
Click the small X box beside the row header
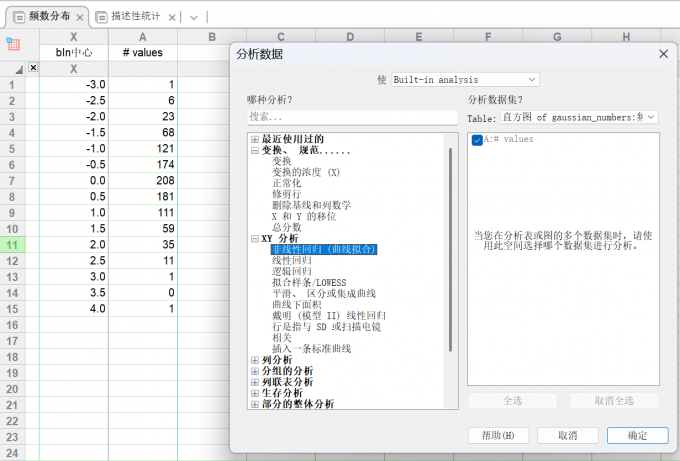pyautogui.click(x=33, y=68)
